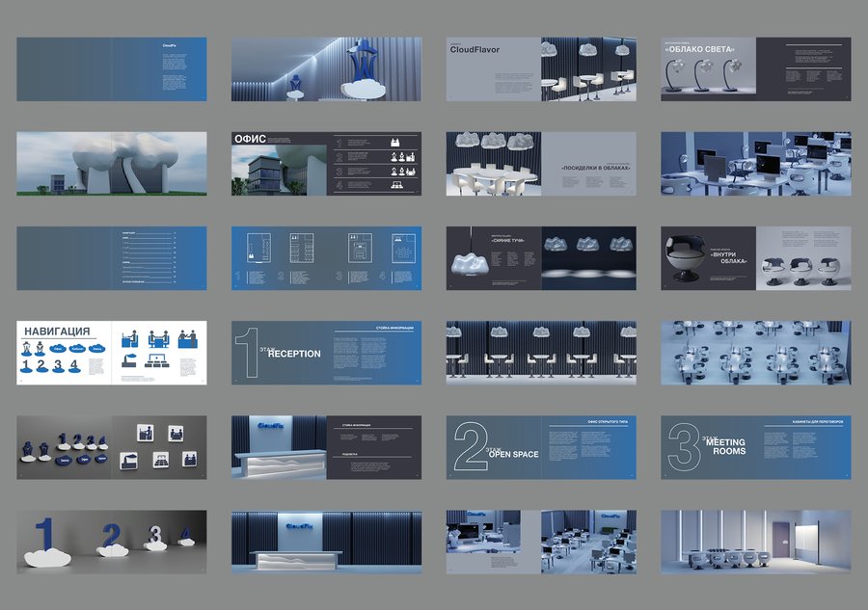Select the four floor plans spread
This screenshot has height=610, width=868.
coord(326,258)
